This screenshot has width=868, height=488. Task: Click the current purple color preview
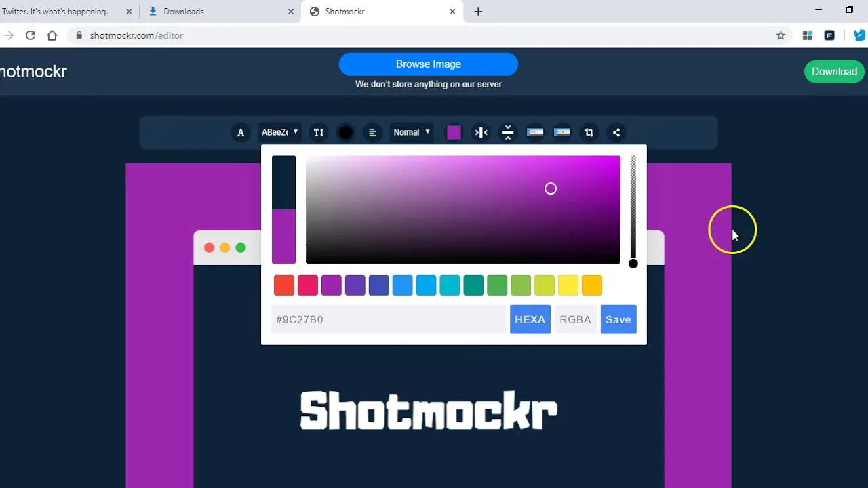[284, 237]
